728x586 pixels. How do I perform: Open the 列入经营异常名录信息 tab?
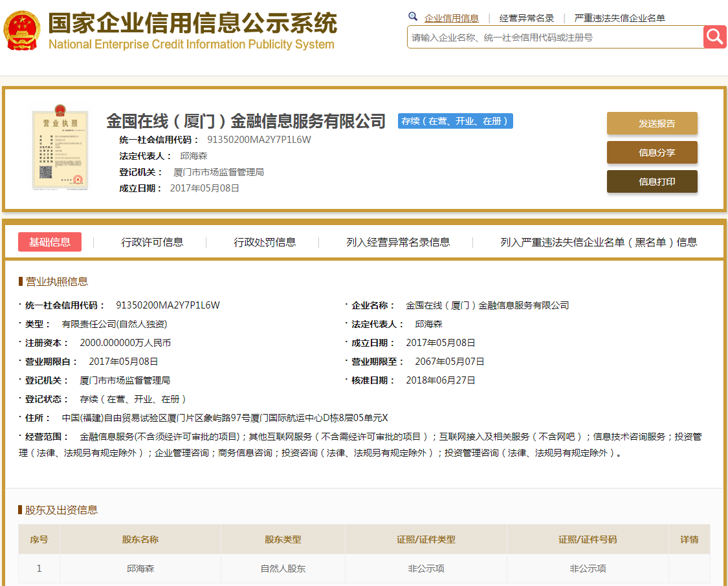[398, 242]
